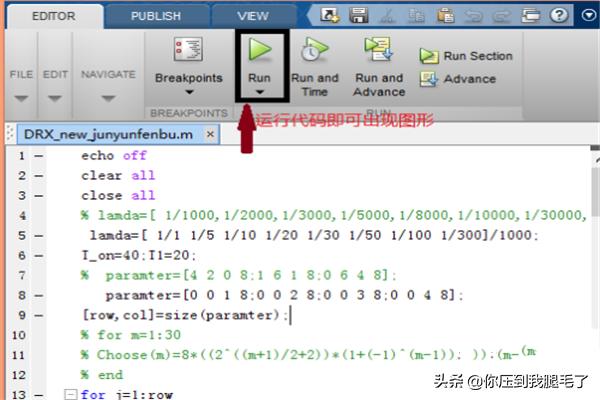Click the Advance button
Screen dimensions: 600x400
coord(458,79)
